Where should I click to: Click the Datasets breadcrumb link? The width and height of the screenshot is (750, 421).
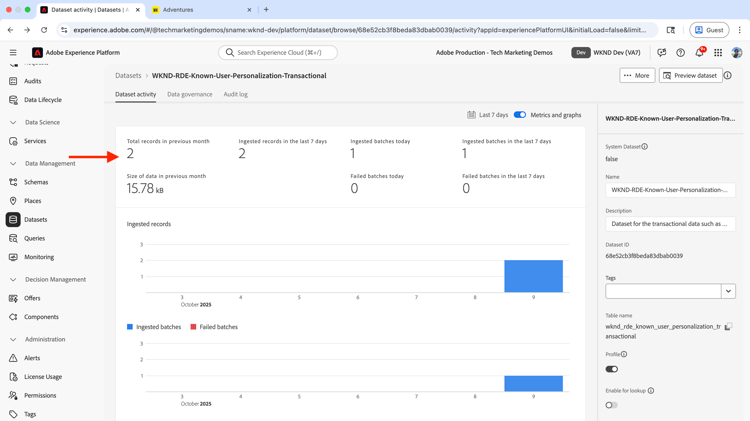tap(128, 76)
